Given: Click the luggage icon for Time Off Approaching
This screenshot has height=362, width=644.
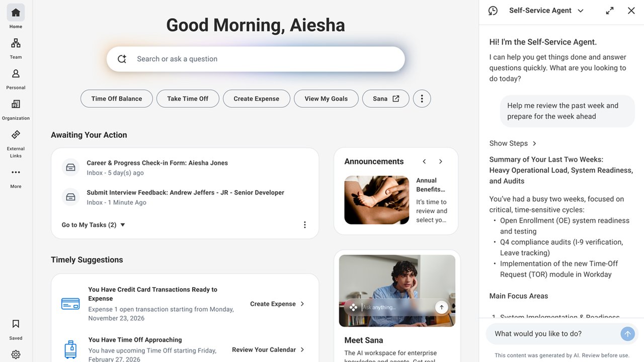Looking at the screenshot, I should 70,349.
